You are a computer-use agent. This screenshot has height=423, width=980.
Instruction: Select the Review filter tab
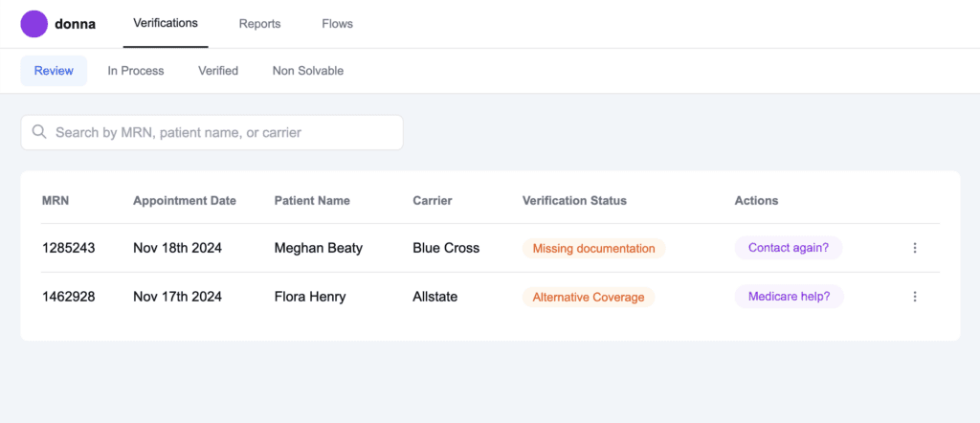pyautogui.click(x=54, y=71)
